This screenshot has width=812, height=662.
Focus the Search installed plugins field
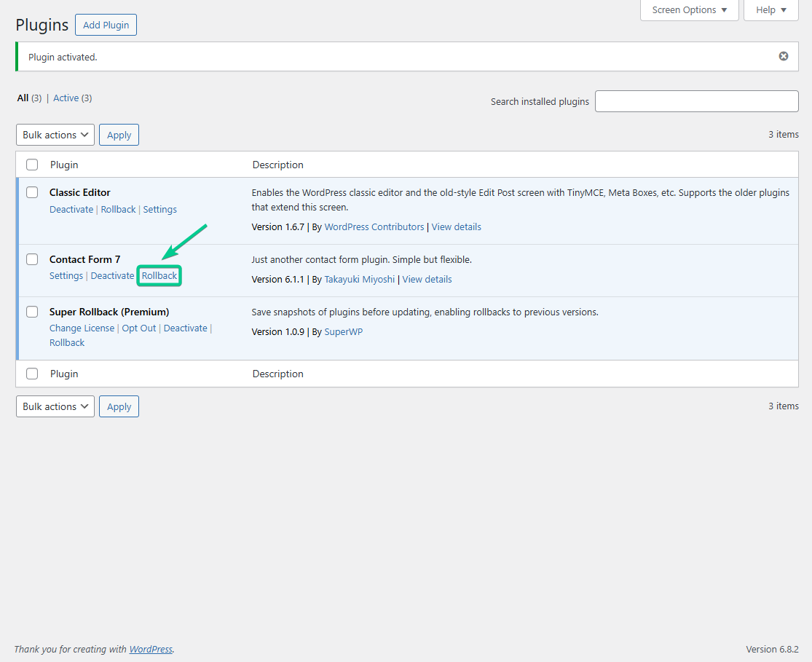click(696, 101)
